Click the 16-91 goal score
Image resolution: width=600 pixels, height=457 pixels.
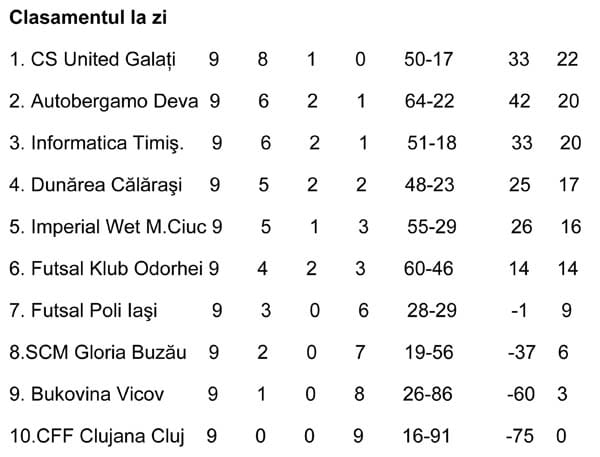pos(431,436)
